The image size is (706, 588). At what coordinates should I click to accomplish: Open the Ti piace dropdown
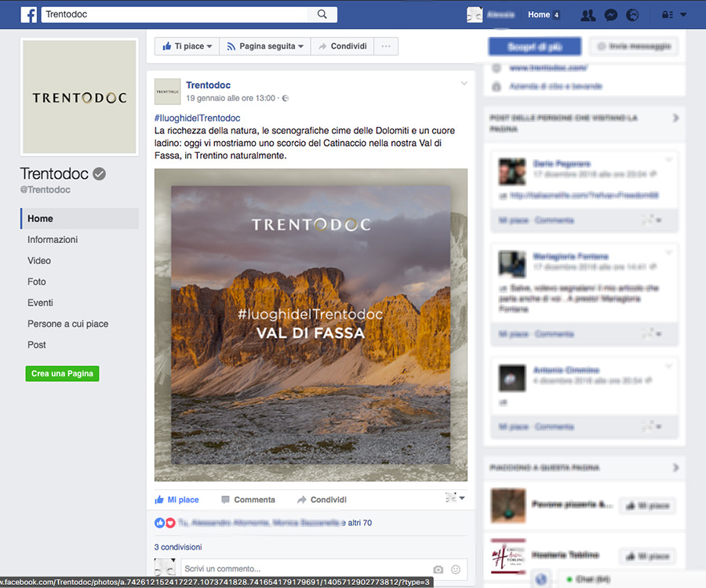tap(187, 46)
